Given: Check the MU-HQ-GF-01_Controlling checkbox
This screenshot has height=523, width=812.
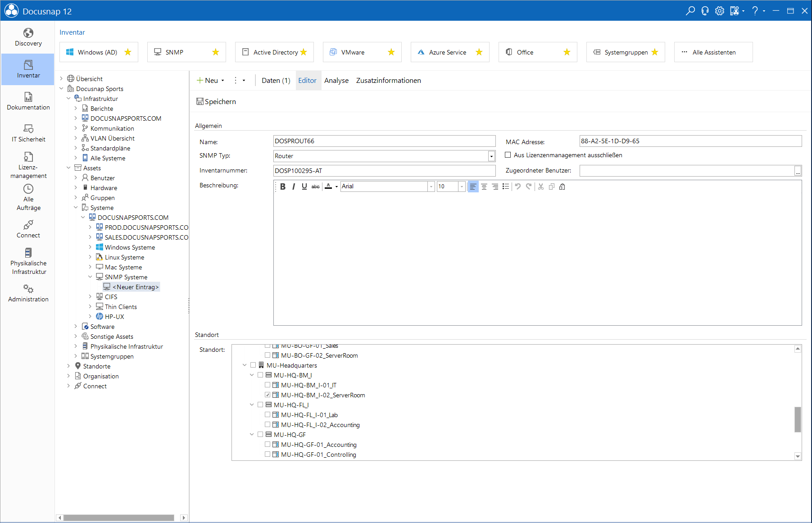Looking at the screenshot, I should [268, 455].
